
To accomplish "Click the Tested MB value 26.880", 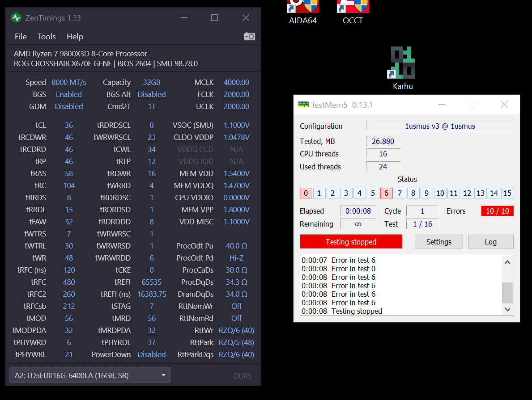I will tap(383, 141).
